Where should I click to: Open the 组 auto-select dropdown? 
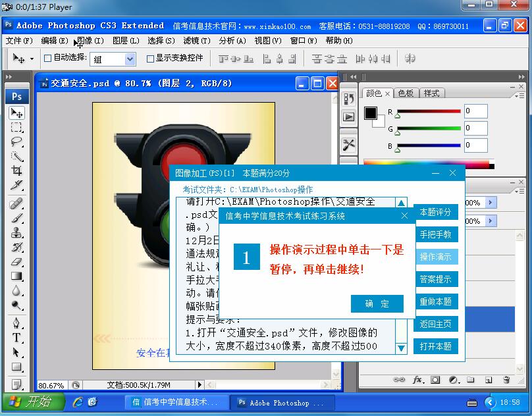coord(129,59)
